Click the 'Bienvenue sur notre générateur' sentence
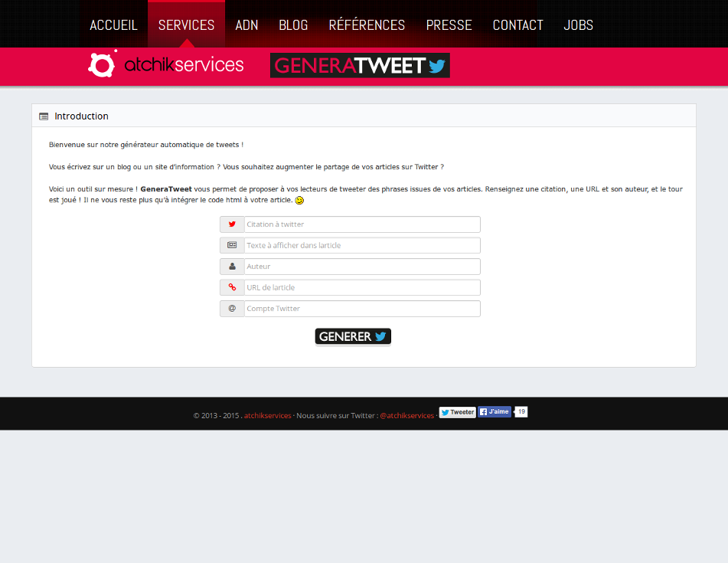728x563 pixels. pos(146,145)
